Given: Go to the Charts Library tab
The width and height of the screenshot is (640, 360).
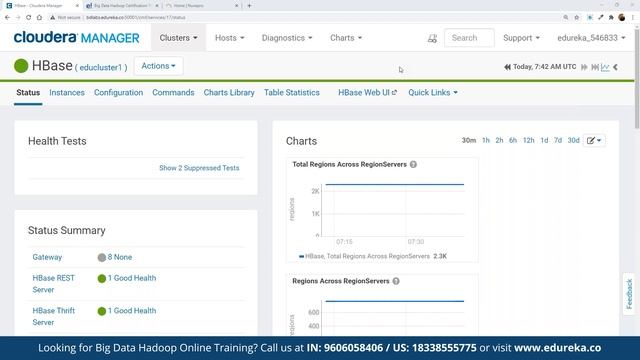Looking at the screenshot, I should [229, 93].
